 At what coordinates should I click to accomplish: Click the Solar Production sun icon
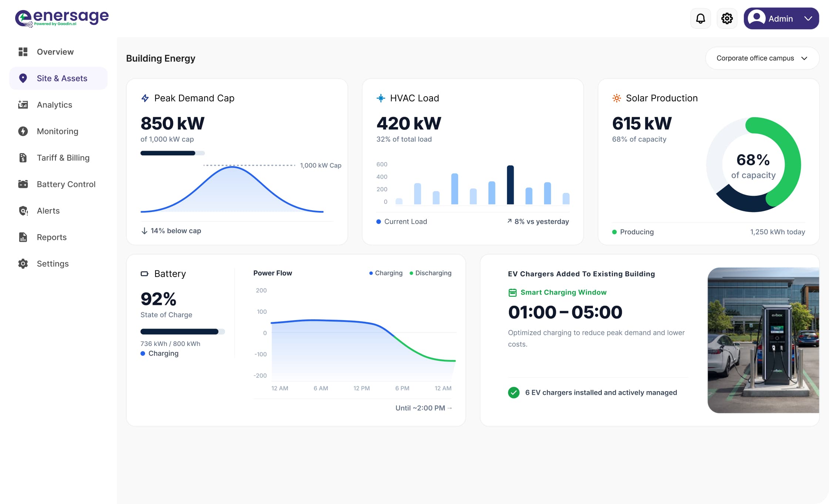[617, 98]
